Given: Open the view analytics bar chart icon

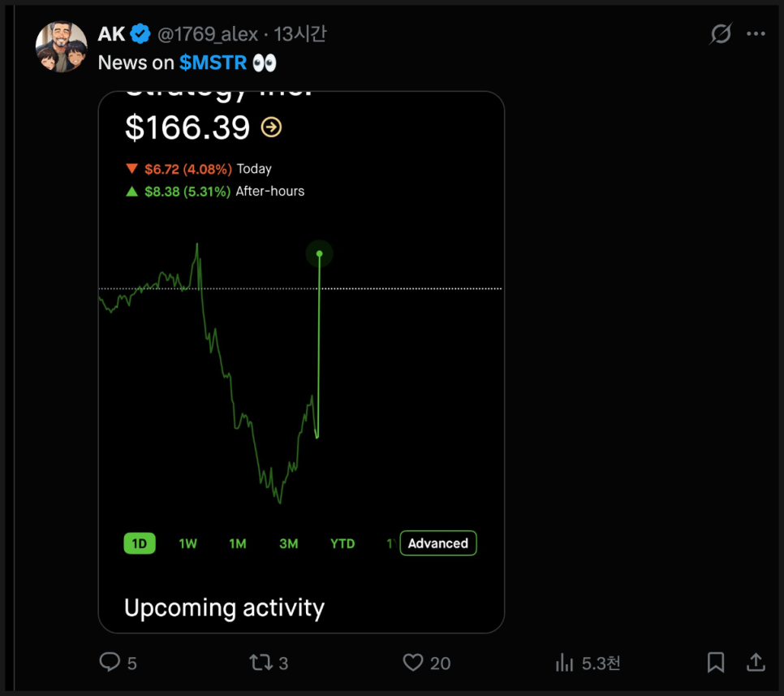Looking at the screenshot, I should coord(565,663).
